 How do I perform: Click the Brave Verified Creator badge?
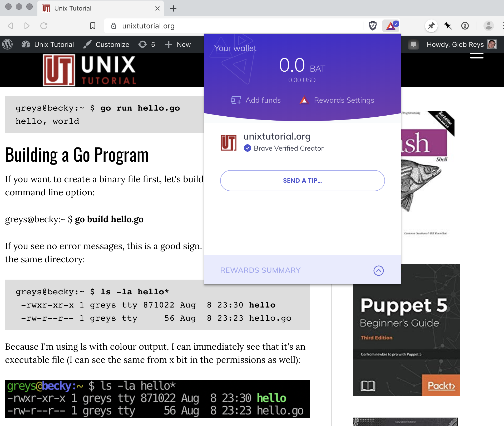click(284, 148)
